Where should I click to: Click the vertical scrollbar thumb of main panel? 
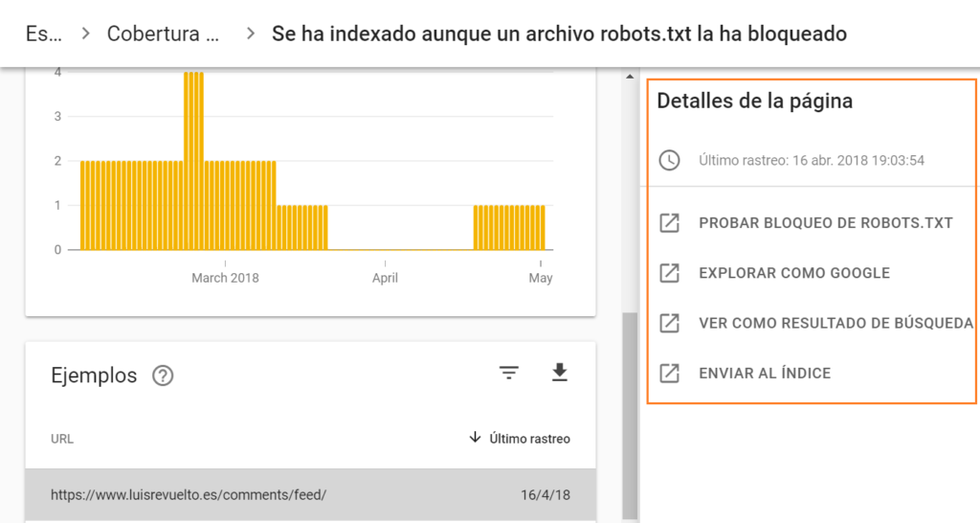click(629, 412)
